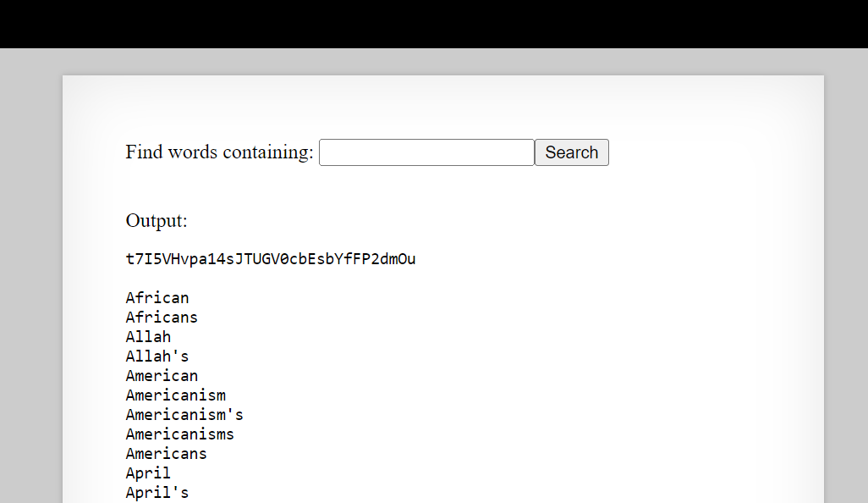This screenshot has height=503, width=868.
Task: Select American from the word list
Action: [x=161, y=375]
